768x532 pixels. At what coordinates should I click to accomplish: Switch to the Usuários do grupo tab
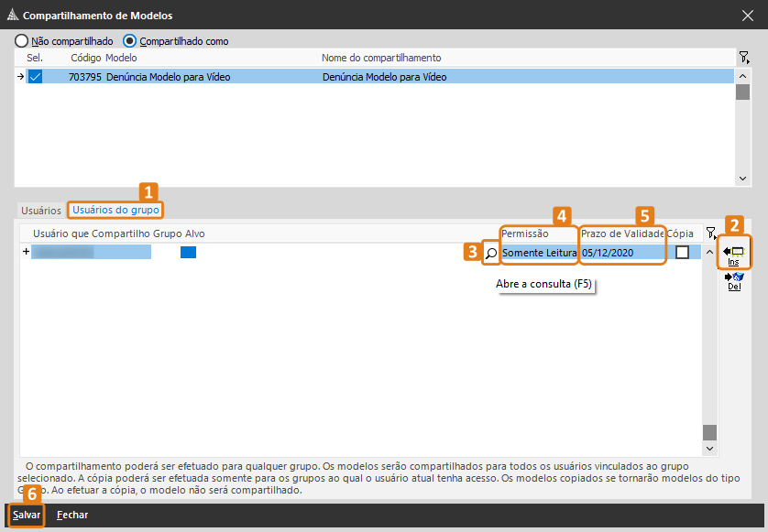pyautogui.click(x=115, y=211)
